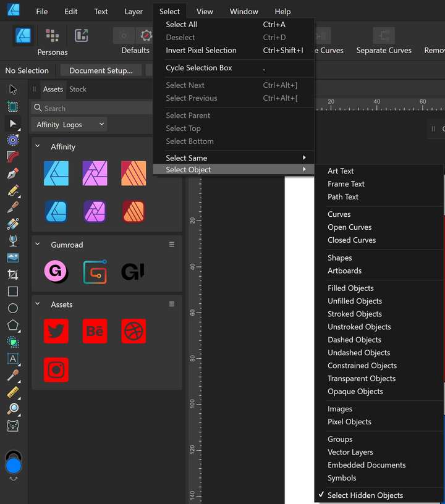The image size is (445, 504).
Task: Select all Art Text objects
Action: [x=379, y=171]
